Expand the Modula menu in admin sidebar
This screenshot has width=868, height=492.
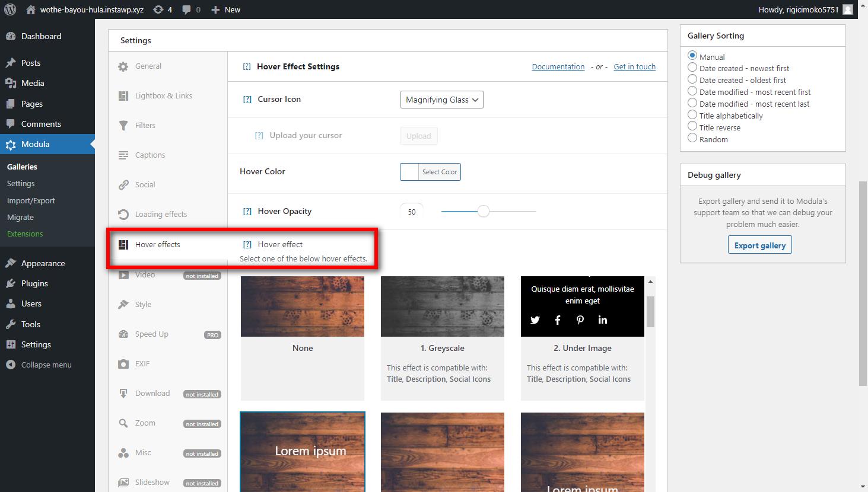[36, 144]
